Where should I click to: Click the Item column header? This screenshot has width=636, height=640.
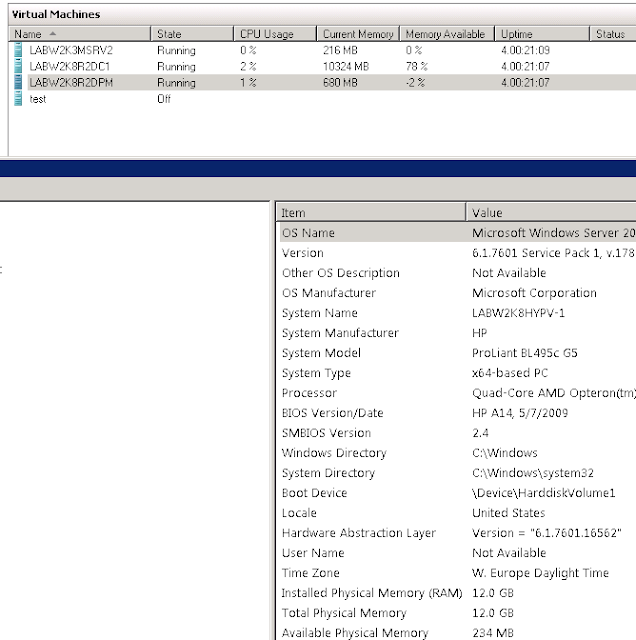tap(371, 213)
